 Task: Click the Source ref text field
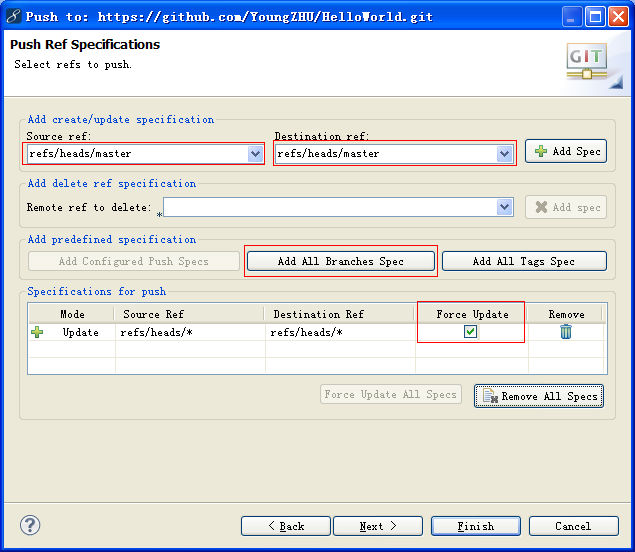pyautogui.click(x=137, y=153)
